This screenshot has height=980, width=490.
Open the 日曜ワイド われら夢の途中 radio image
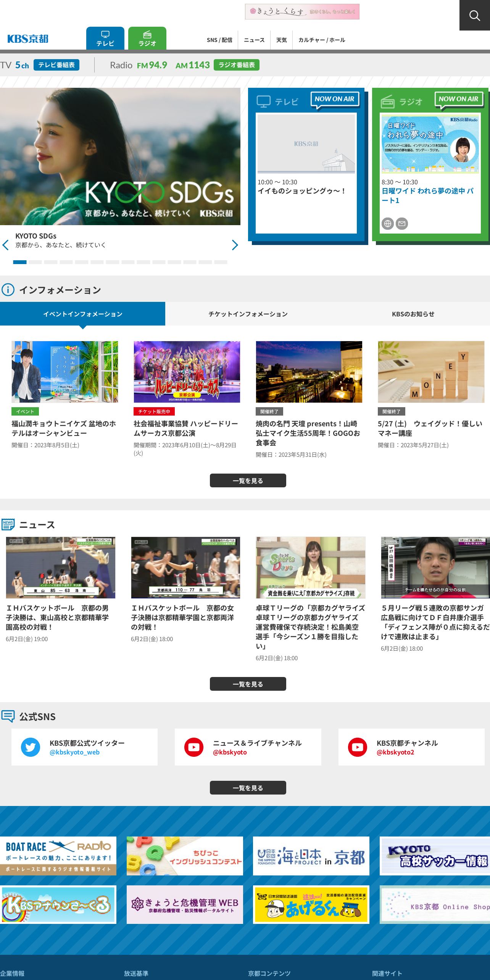click(x=430, y=145)
